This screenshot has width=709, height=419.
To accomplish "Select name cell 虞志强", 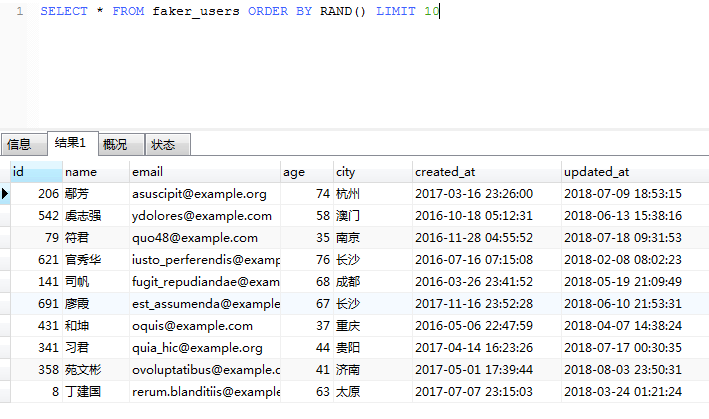I will [96, 216].
